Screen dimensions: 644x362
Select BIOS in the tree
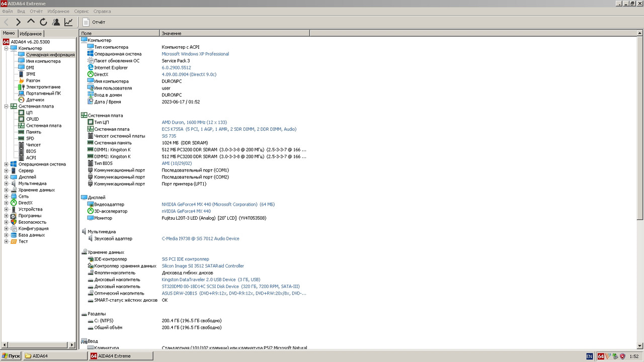(x=31, y=151)
